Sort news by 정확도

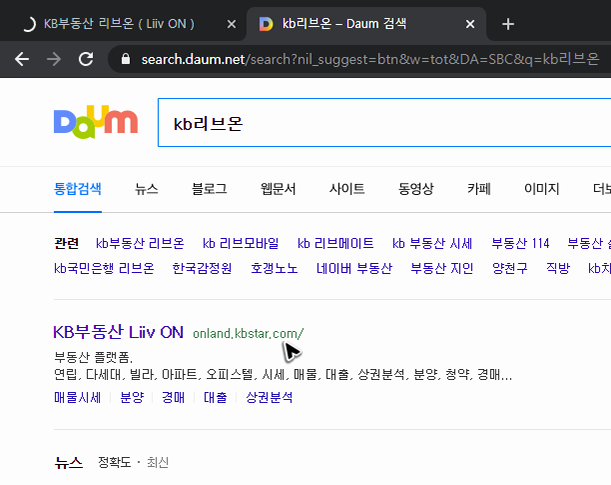[x=114, y=462]
